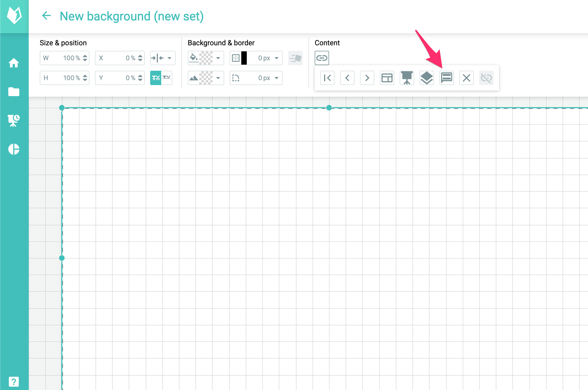This screenshot has height=390, width=588.
Task: Enable the strikethrough TX text mode toggle
Action: [156, 78]
